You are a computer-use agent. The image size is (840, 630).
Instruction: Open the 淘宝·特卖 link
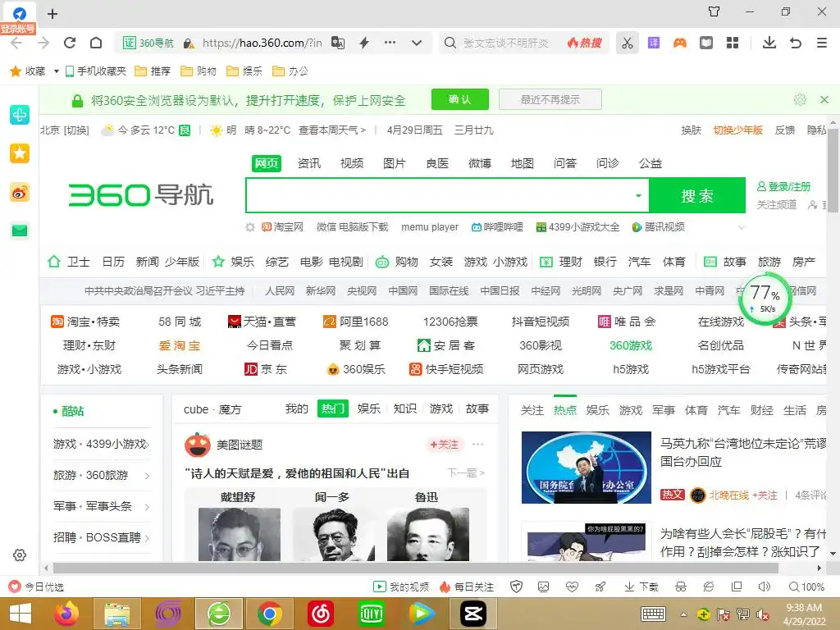[x=85, y=322]
